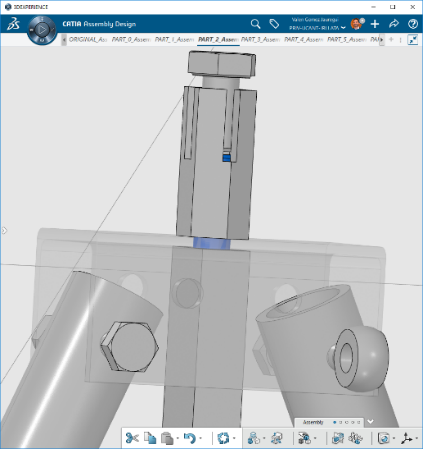This screenshot has width=423, height=449.
Task: Click the grey gears assembly icon
Action: coord(355,438)
